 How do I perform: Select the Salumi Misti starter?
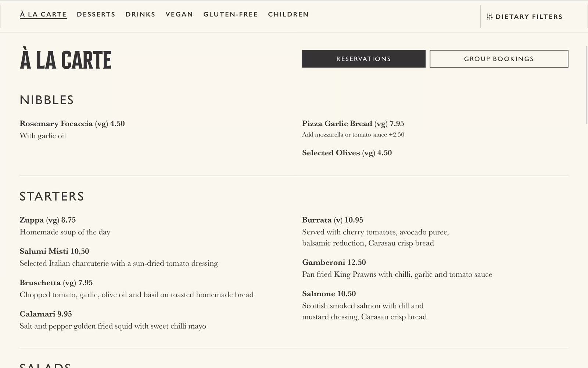[x=44, y=251]
